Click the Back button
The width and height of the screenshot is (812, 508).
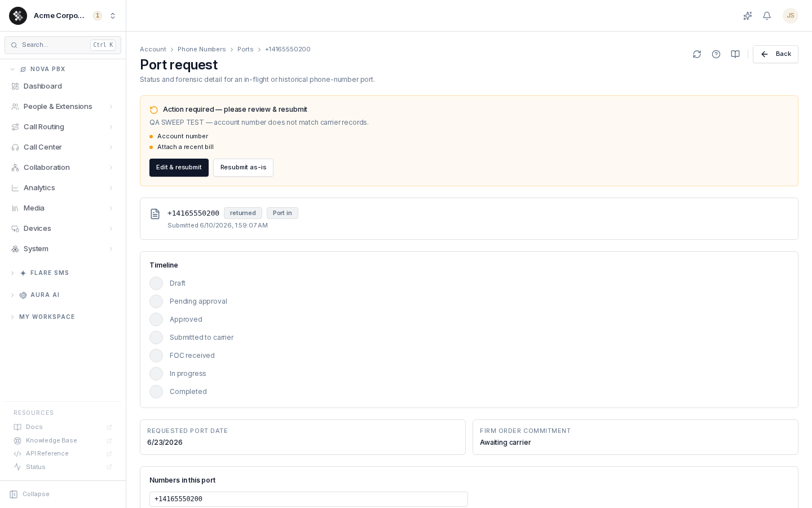point(775,54)
